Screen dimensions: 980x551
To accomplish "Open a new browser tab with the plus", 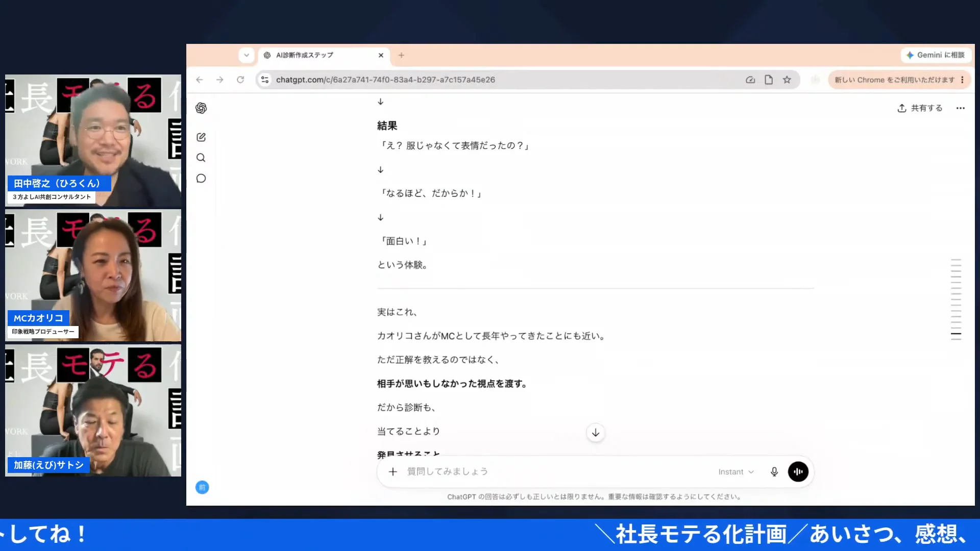I will click(x=401, y=55).
